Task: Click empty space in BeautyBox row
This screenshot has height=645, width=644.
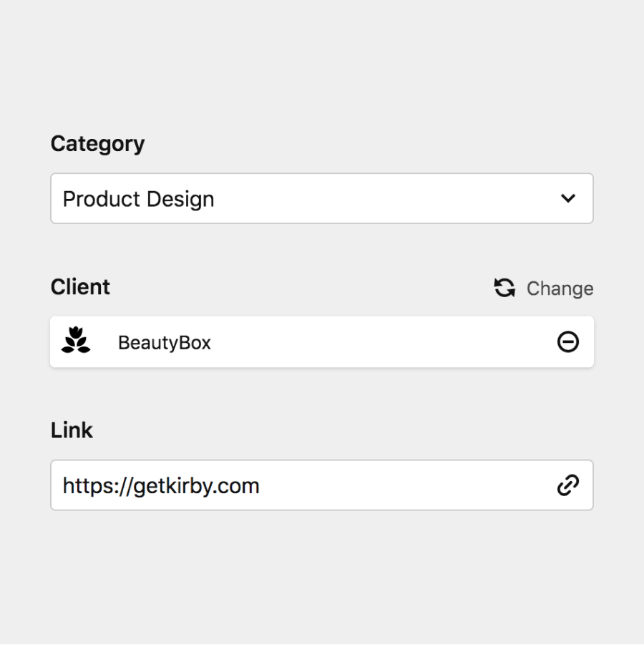Action: 382,342
